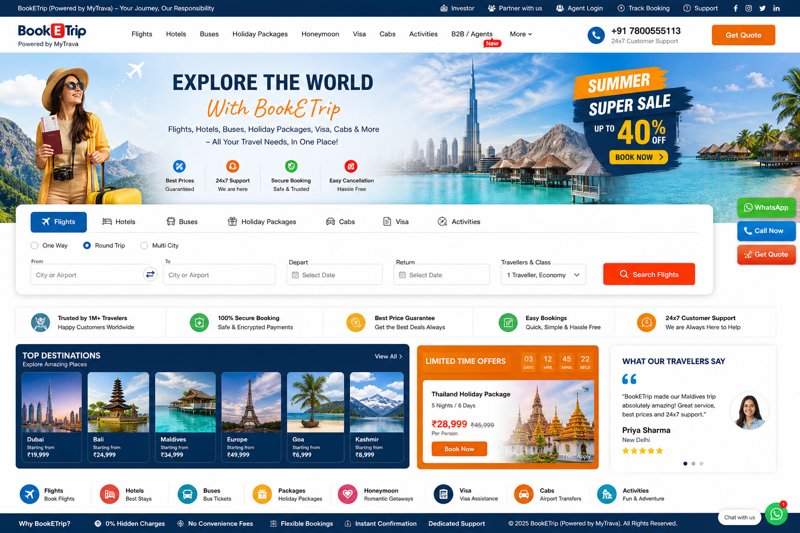This screenshot has width=800, height=533.
Task: Open the Return date picker
Action: pos(442,274)
